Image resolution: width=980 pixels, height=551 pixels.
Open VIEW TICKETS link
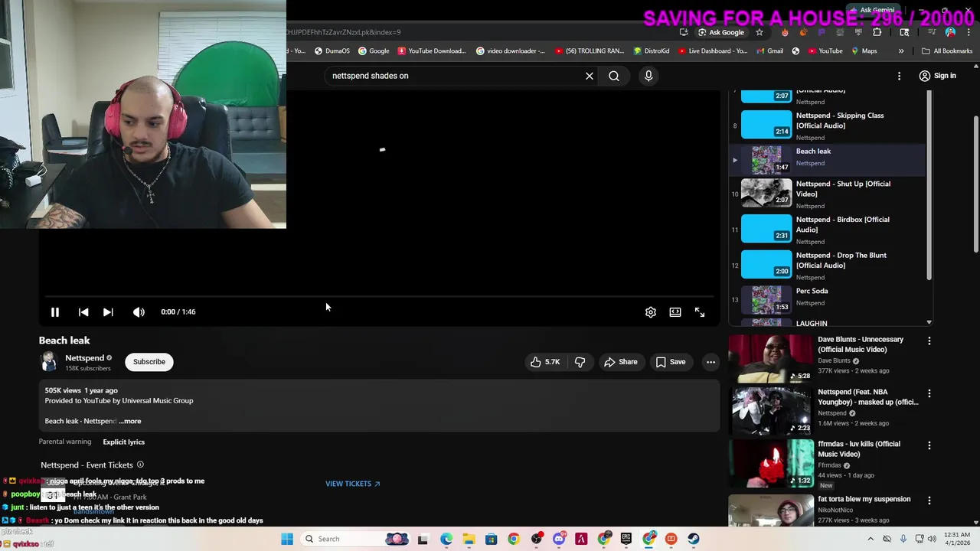[352, 484]
